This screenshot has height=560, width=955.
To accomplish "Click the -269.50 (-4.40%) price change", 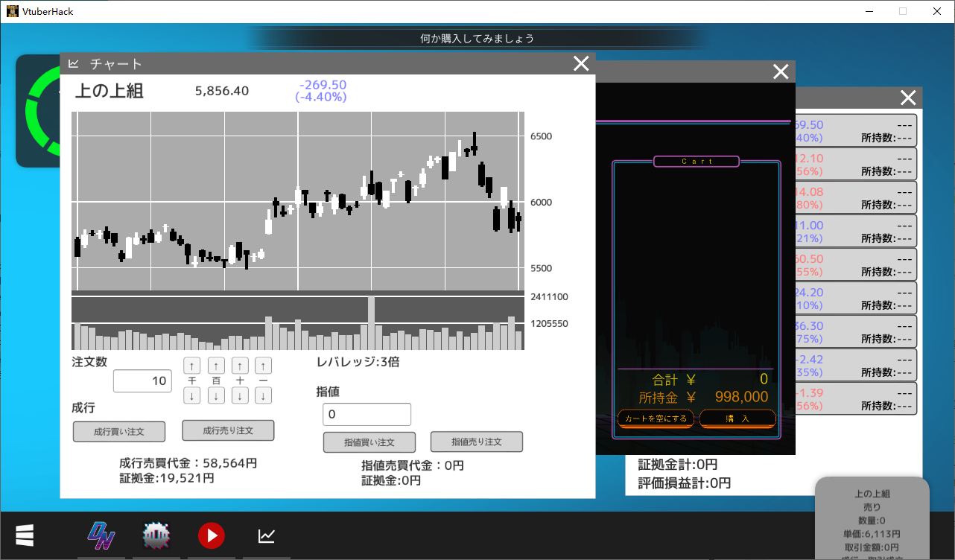I will (321, 91).
